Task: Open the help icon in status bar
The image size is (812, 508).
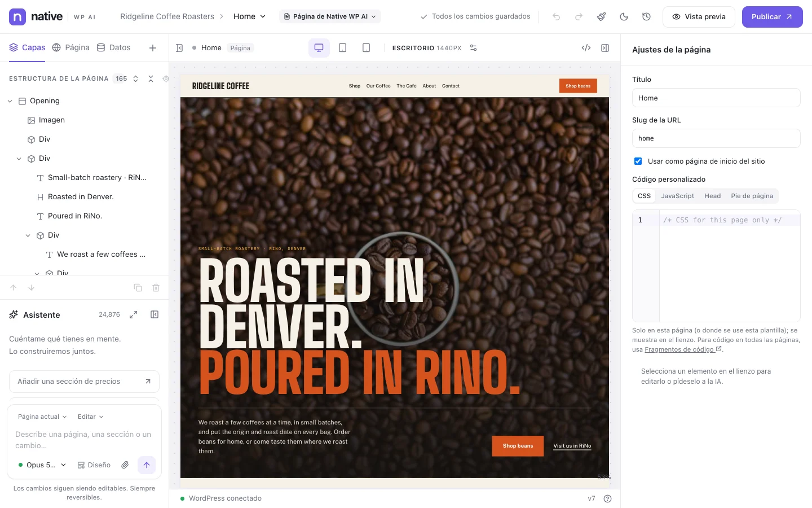Action: click(608, 498)
